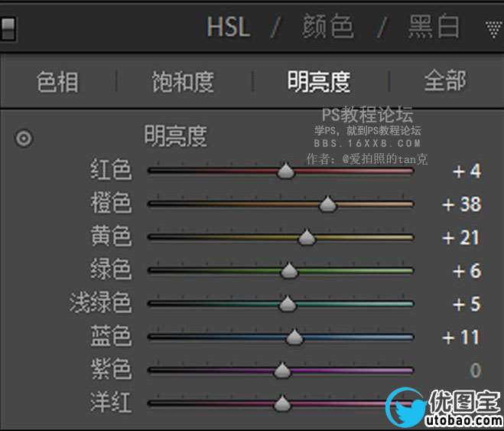Click the 明亮度 section heading
The height and width of the screenshot is (431, 504).
(175, 136)
